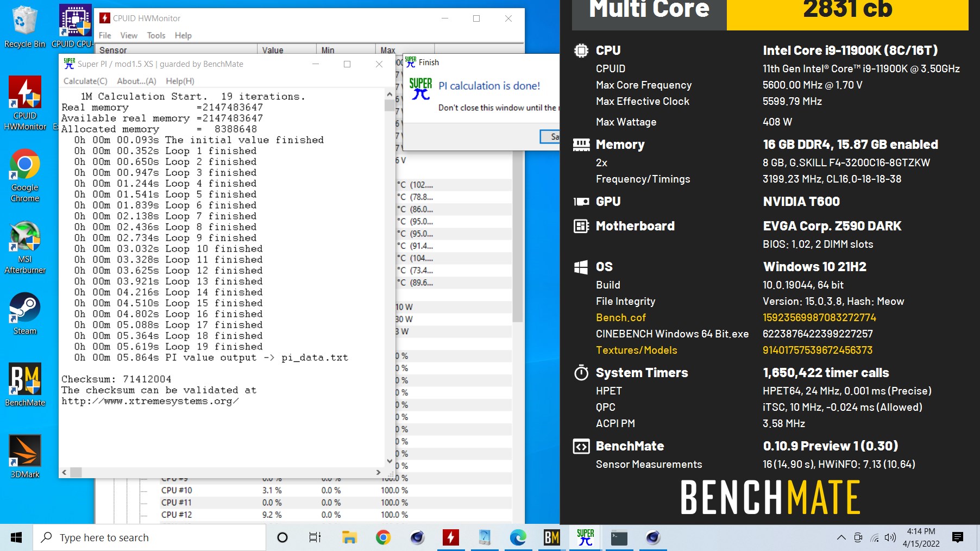Open the terminal window from the taskbar
980x551 pixels.
619,537
